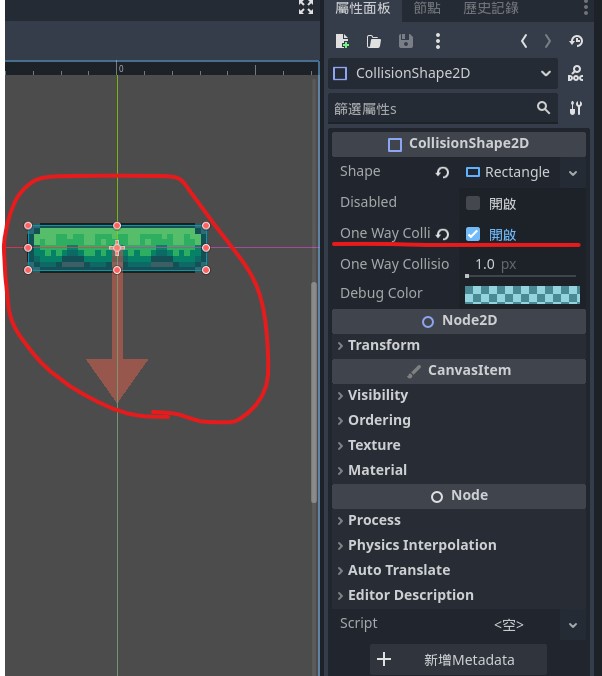602x676 pixels.
Task: Click the viewport expand fullscreen icon
Action: (x=306, y=6)
